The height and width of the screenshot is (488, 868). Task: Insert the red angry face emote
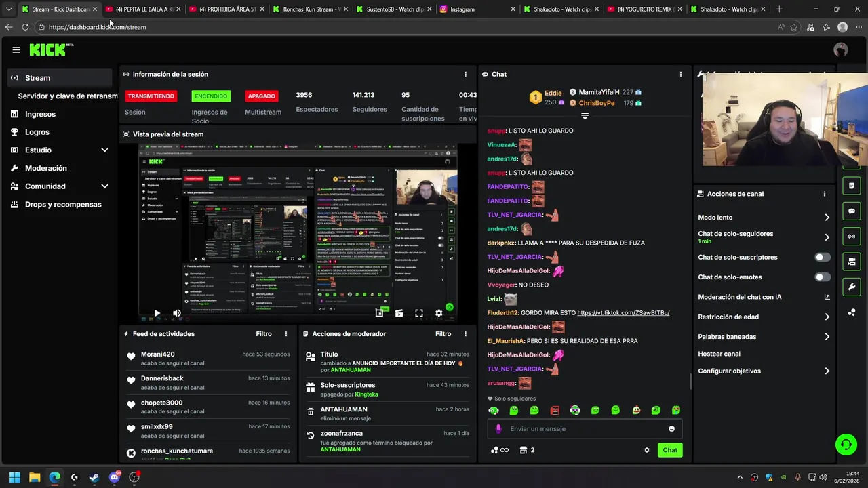pos(555,410)
